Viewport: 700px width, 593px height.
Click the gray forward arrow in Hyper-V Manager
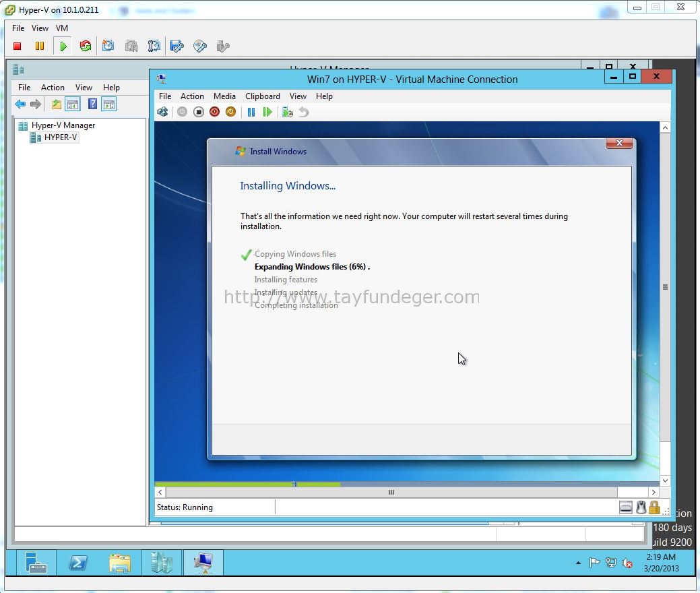[x=36, y=104]
